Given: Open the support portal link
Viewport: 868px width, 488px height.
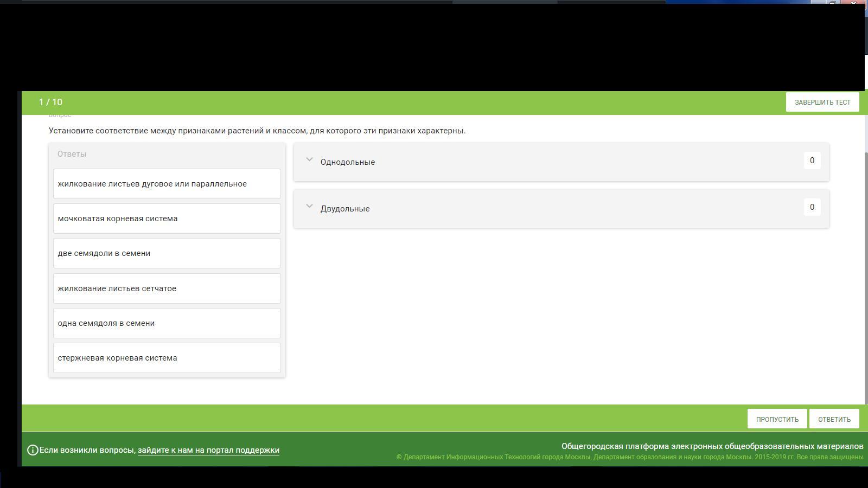Looking at the screenshot, I should (x=208, y=450).
